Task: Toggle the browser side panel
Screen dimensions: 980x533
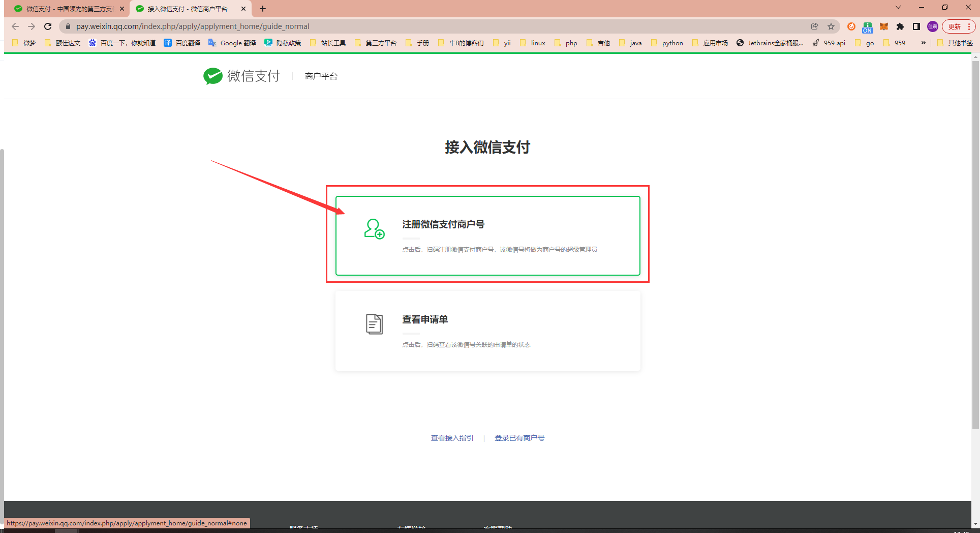Action: (916, 26)
